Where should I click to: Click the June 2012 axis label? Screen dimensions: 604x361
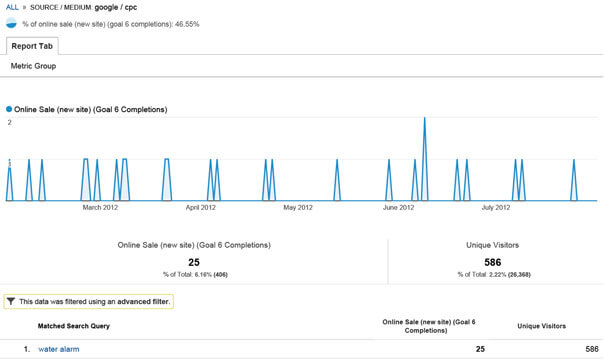tap(398, 207)
